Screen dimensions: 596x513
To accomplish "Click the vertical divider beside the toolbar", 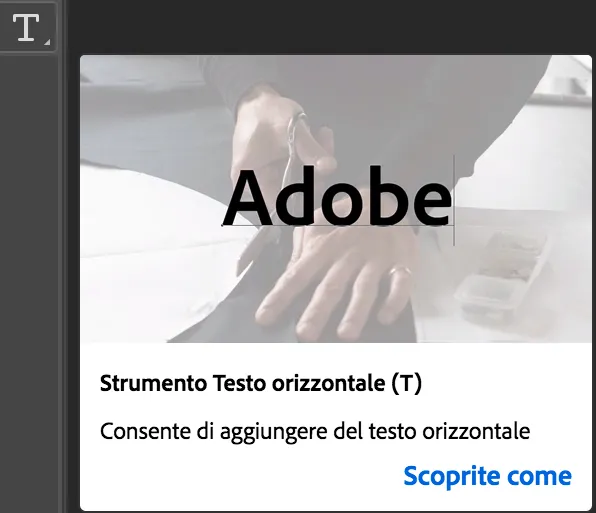I will 62,256.
